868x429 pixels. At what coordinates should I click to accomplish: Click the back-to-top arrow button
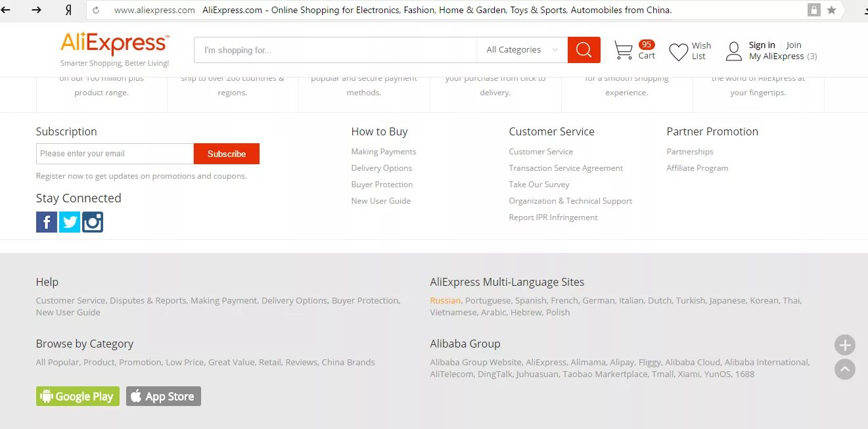point(845,369)
